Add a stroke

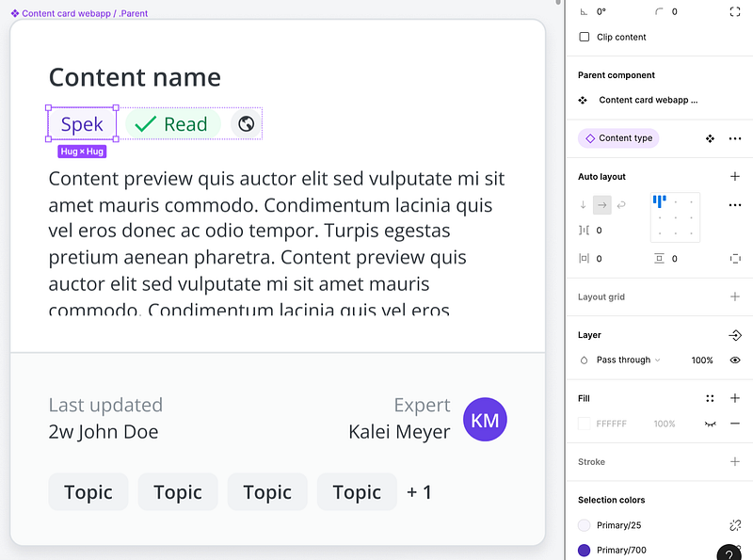(735, 461)
